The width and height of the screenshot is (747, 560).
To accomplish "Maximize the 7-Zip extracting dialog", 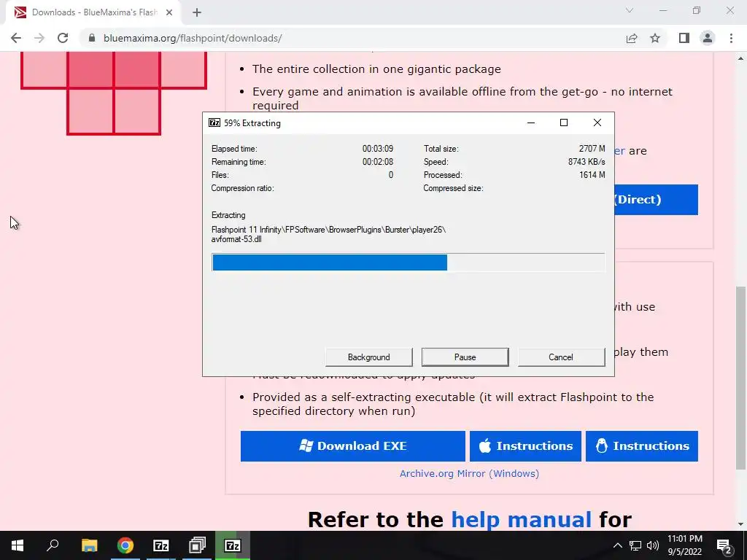I will pyautogui.click(x=564, y=122).
